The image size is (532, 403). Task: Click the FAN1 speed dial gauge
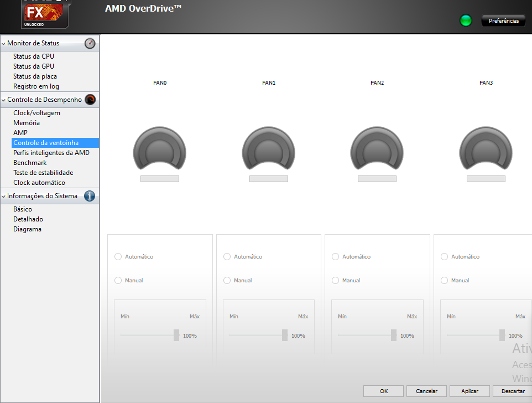click(268, 148)
